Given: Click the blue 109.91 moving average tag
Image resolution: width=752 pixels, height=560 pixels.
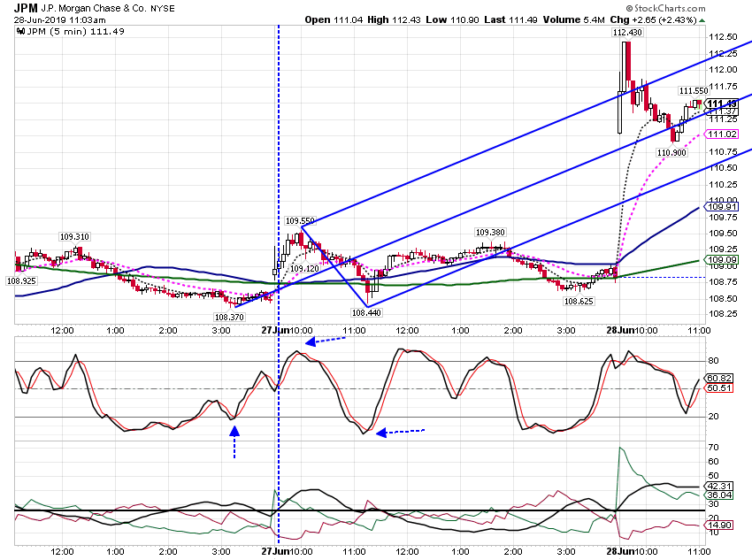Looking at the screenshot, I should [722, 207].
